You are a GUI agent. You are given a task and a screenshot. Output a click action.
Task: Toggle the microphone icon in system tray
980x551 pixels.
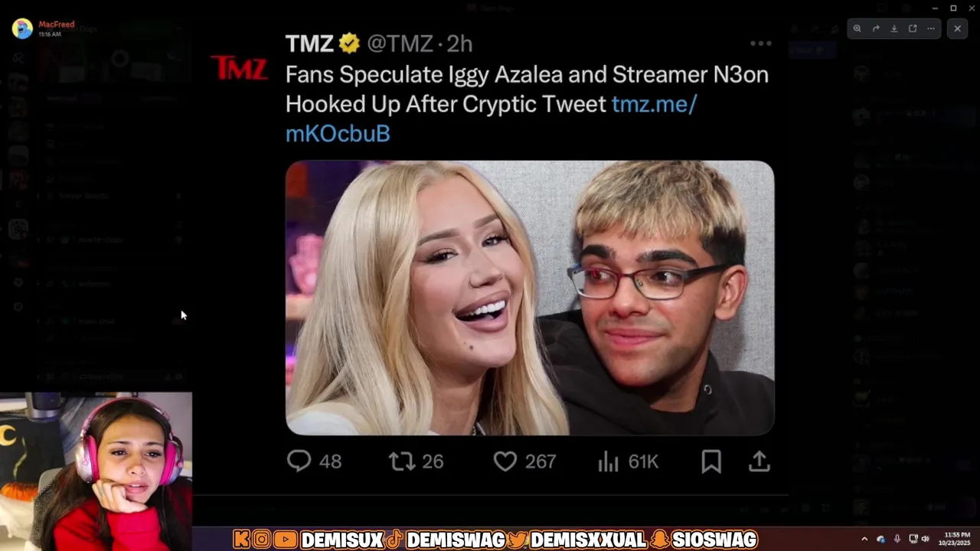point(897,539)
